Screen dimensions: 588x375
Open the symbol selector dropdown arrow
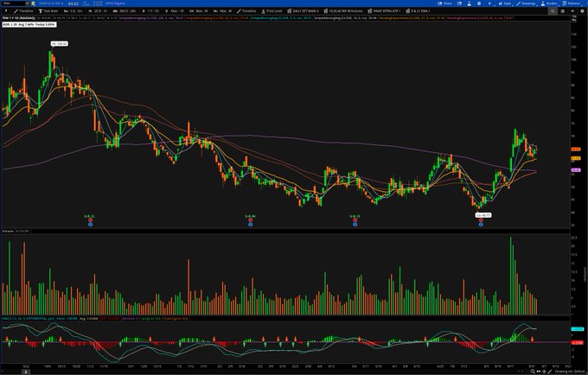click(28, 3)
